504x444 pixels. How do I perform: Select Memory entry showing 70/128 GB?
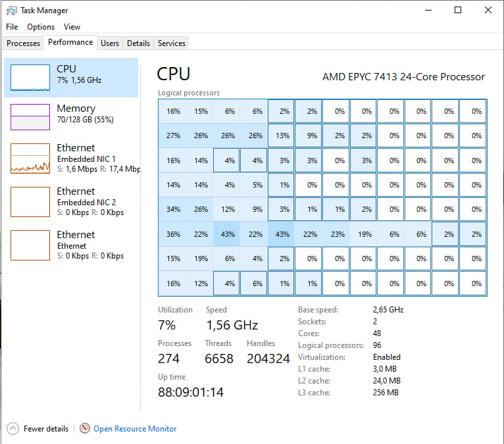tap(71, 117)
